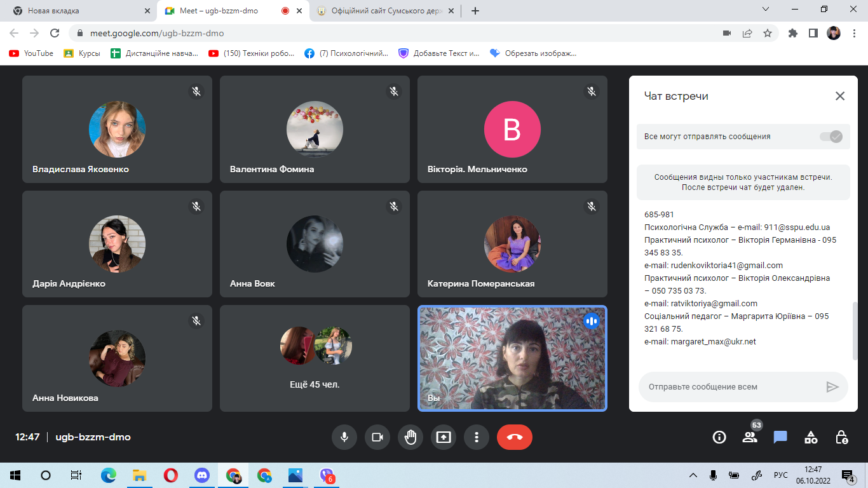The width and height of the screenshot is (868, 488).
Task: Show the participants list icon
Action: 750,437
